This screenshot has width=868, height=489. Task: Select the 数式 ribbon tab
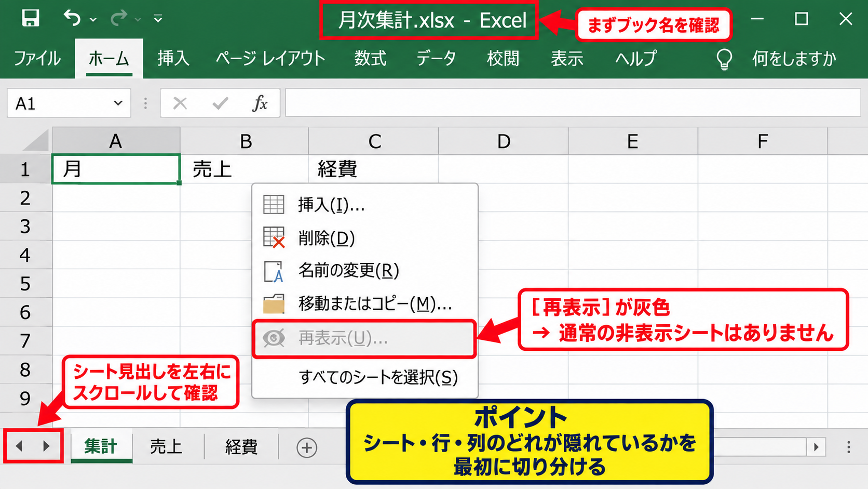370,58
